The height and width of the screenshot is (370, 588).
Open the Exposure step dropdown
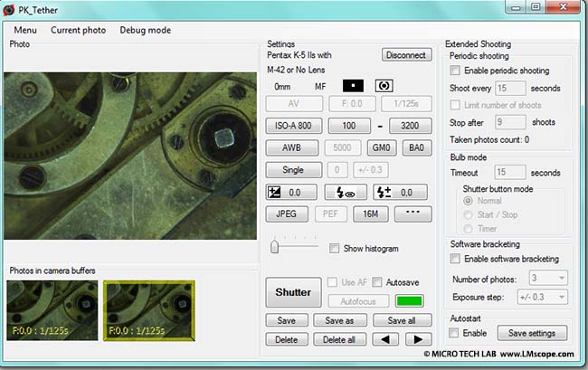click(542, 297)
